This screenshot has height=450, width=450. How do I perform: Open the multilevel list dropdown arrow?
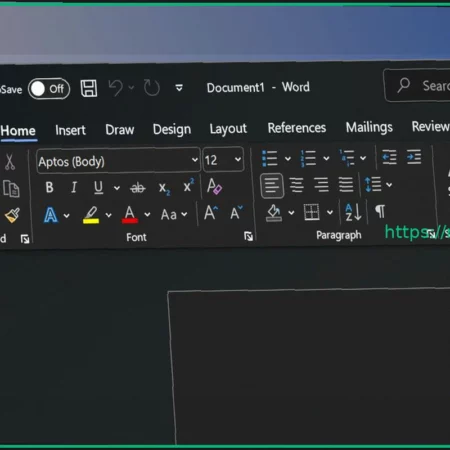363,158
